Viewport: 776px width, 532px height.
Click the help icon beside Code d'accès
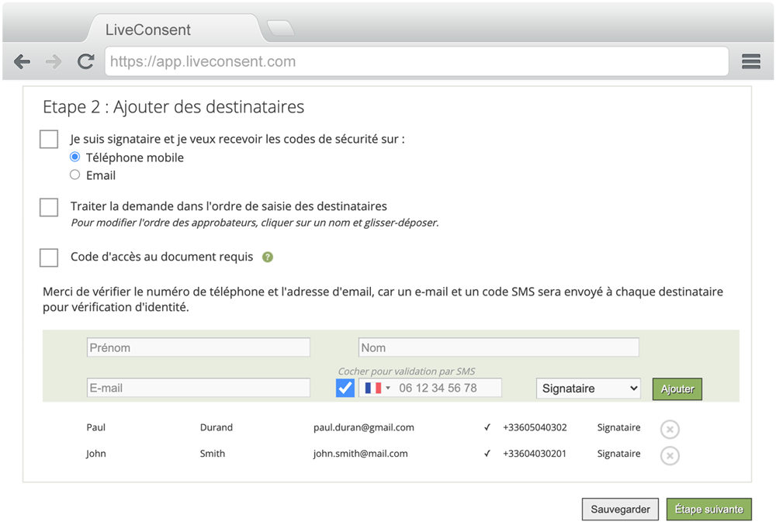pyautogui.click(x=268, y=257)
